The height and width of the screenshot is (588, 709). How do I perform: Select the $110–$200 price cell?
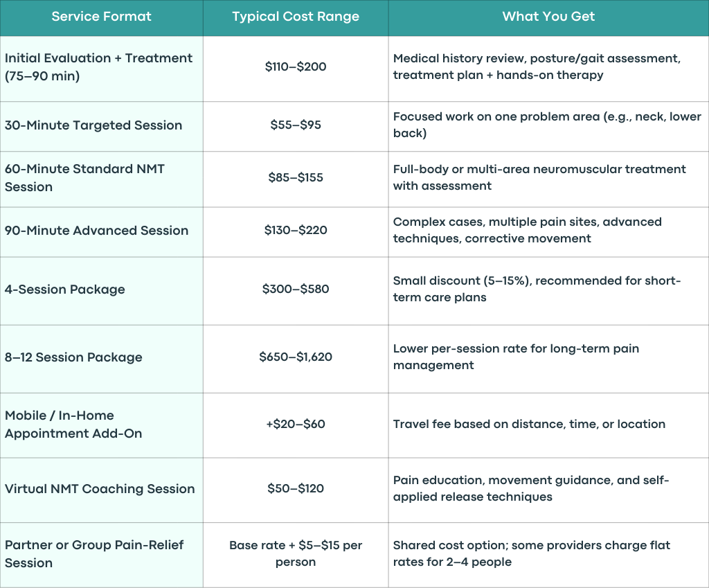[296, 69]
